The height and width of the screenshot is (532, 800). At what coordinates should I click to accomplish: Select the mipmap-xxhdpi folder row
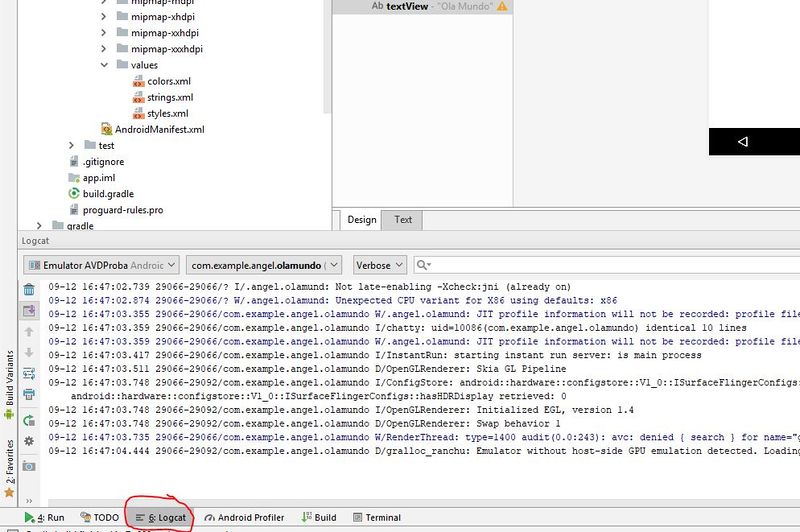(x=158, y=33)
